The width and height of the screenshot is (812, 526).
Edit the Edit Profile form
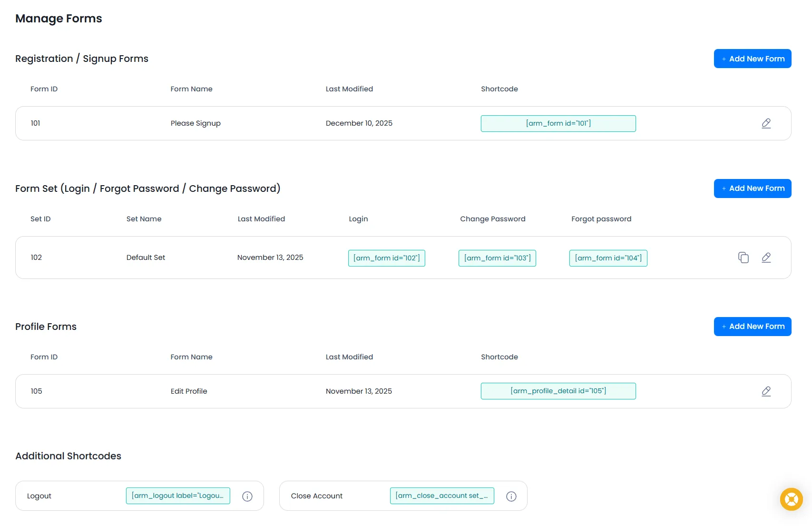(766, 391)
